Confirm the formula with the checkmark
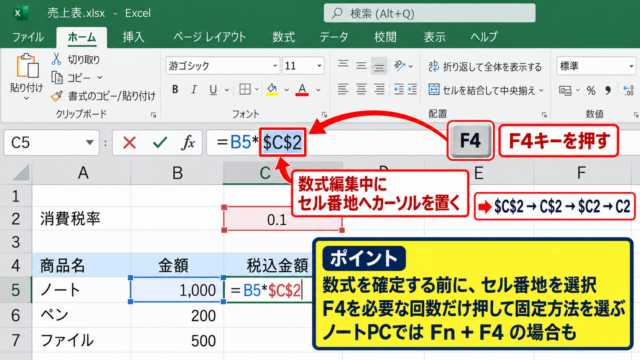Viewport: 640px width, 360px height. point(160,142)
